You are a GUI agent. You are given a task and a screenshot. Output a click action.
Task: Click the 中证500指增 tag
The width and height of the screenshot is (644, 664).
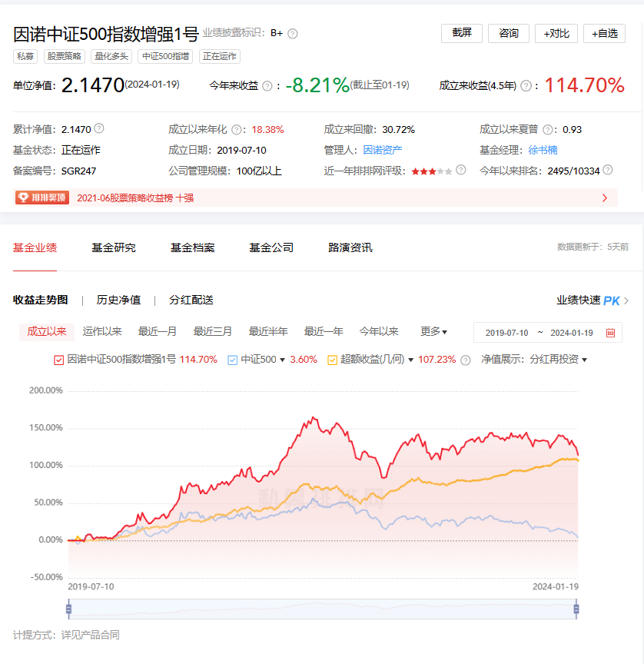(165, 56)
